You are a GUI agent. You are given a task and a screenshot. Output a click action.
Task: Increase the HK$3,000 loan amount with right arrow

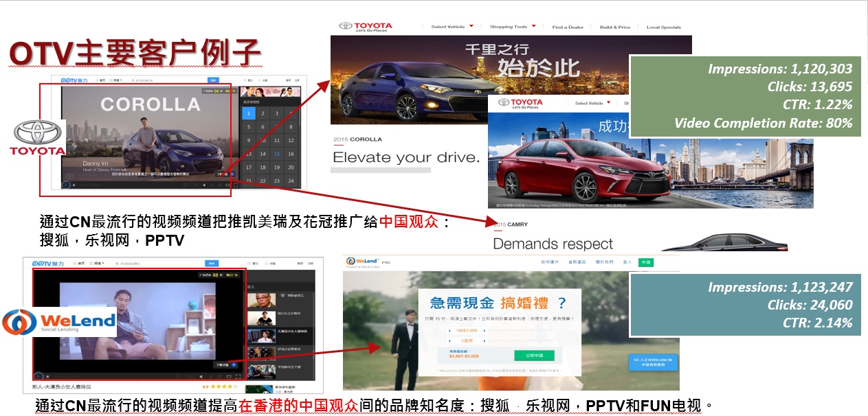[485, 331]
